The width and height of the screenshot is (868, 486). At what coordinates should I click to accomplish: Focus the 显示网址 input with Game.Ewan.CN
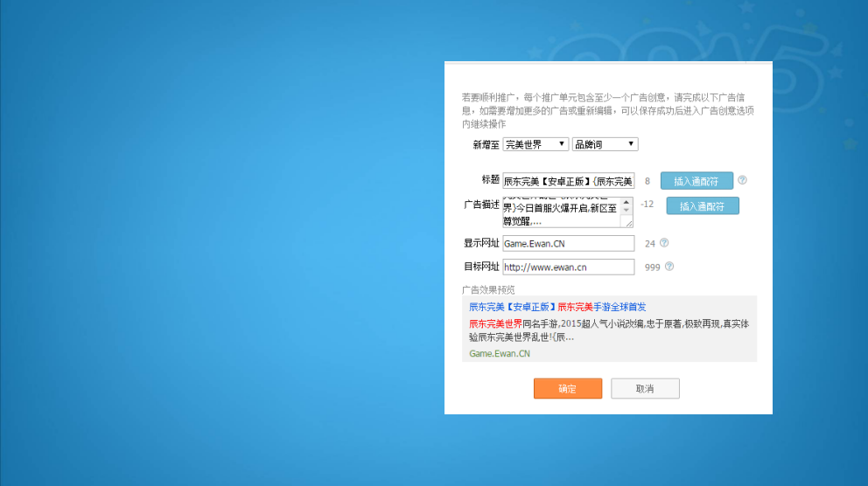[569, 243]
